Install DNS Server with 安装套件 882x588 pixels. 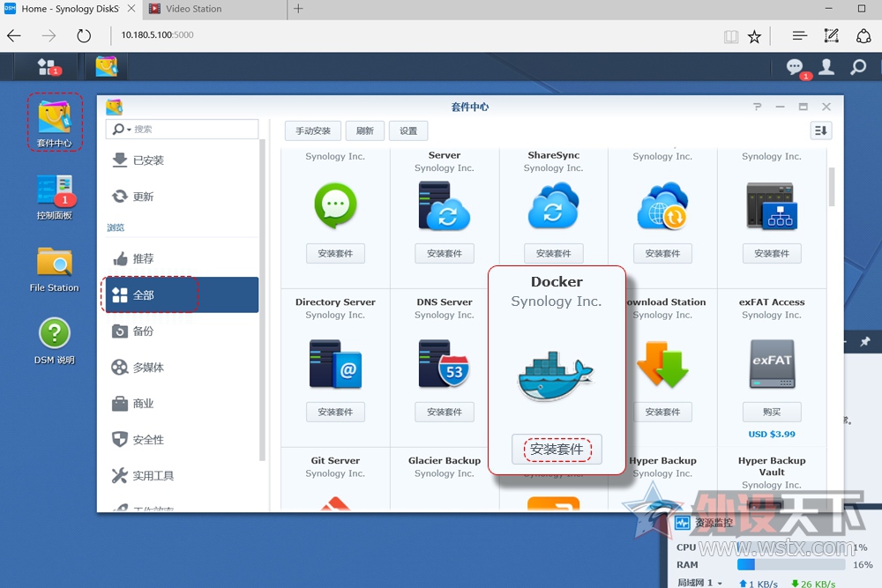point(445,412)
